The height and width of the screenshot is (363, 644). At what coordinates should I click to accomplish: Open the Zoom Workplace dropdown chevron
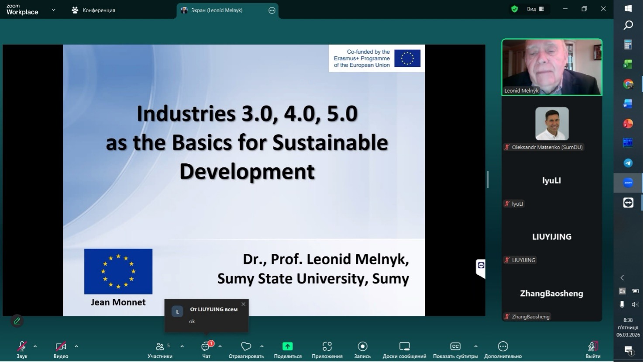[54, 10]
